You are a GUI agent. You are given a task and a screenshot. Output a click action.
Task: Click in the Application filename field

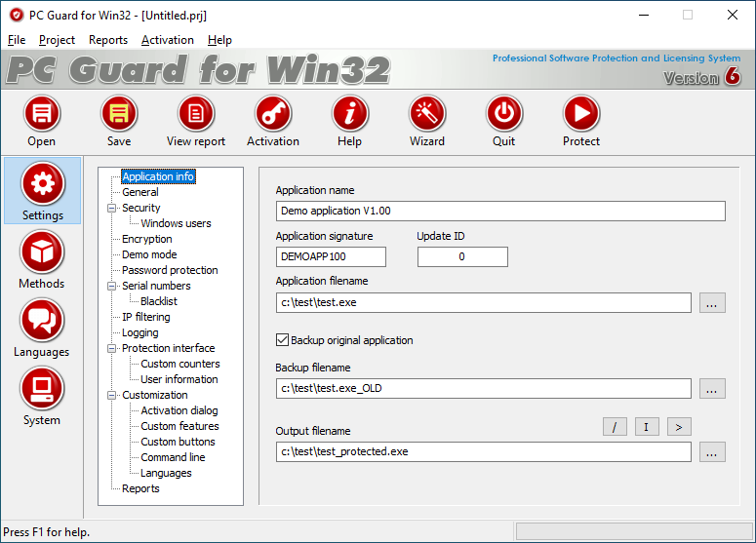click(x=484, y=302)
